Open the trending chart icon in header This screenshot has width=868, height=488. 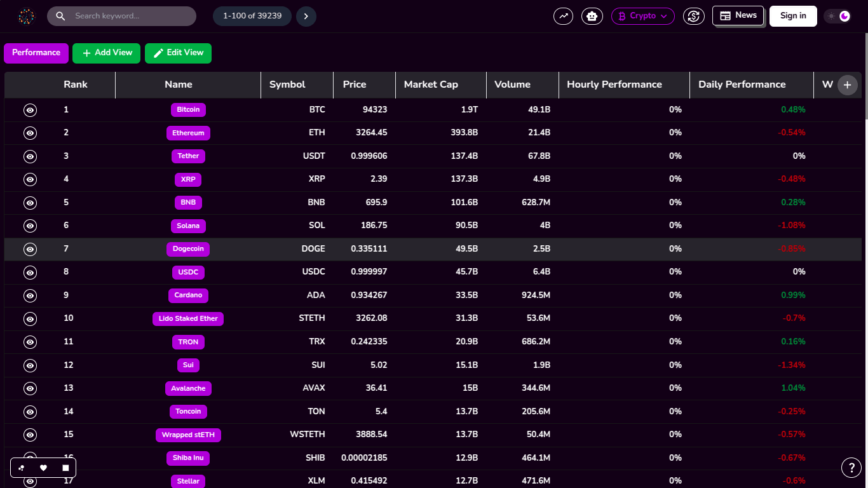563,16
